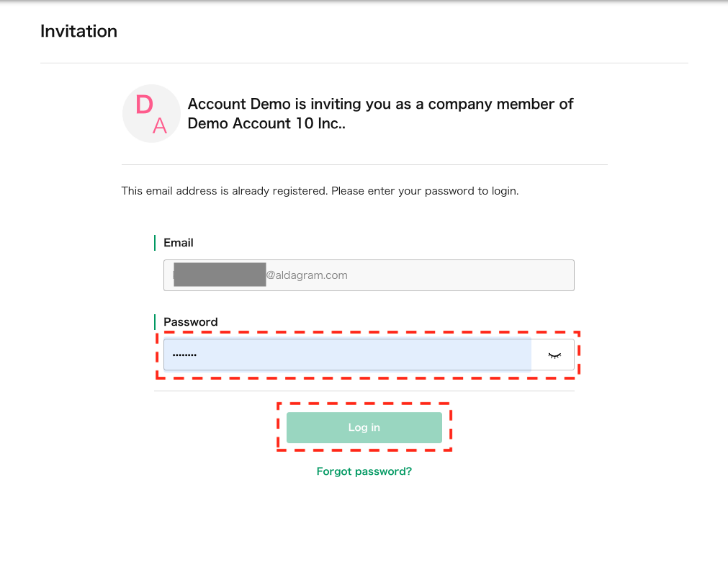Click the Password field label
This screenshot has height=565, width=728.
point(191,322)
